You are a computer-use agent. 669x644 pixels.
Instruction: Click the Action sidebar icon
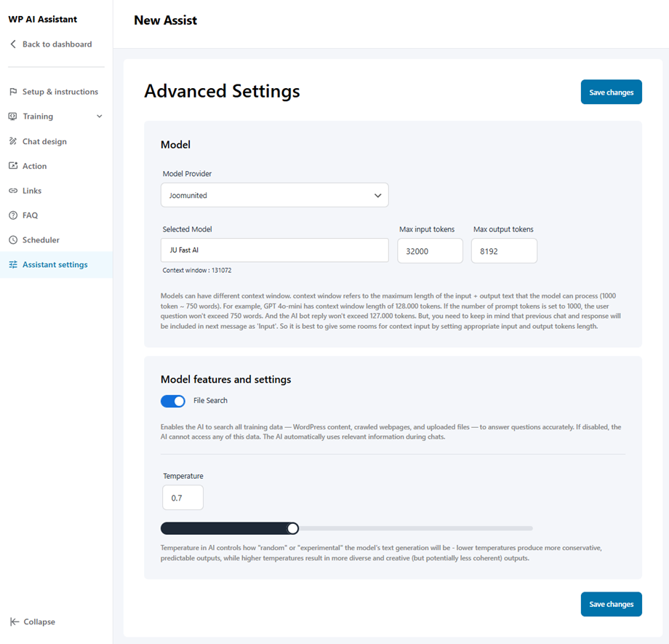(12, 166)
